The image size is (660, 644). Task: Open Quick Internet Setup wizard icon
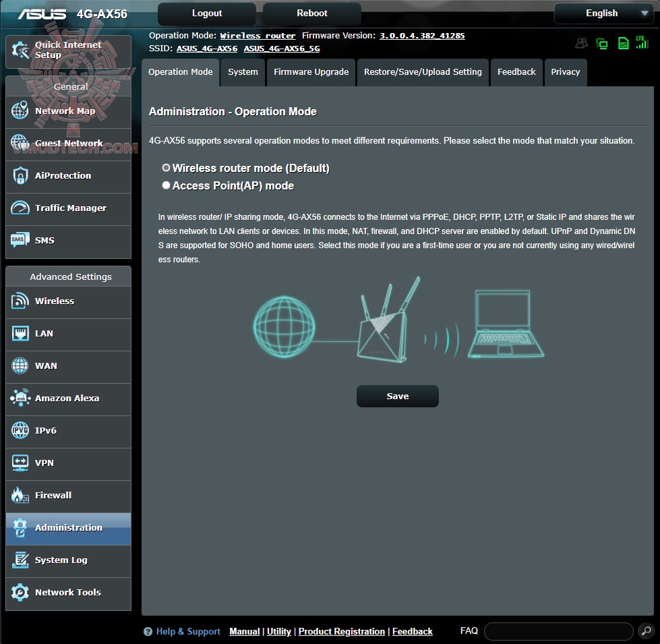(20, 50)
